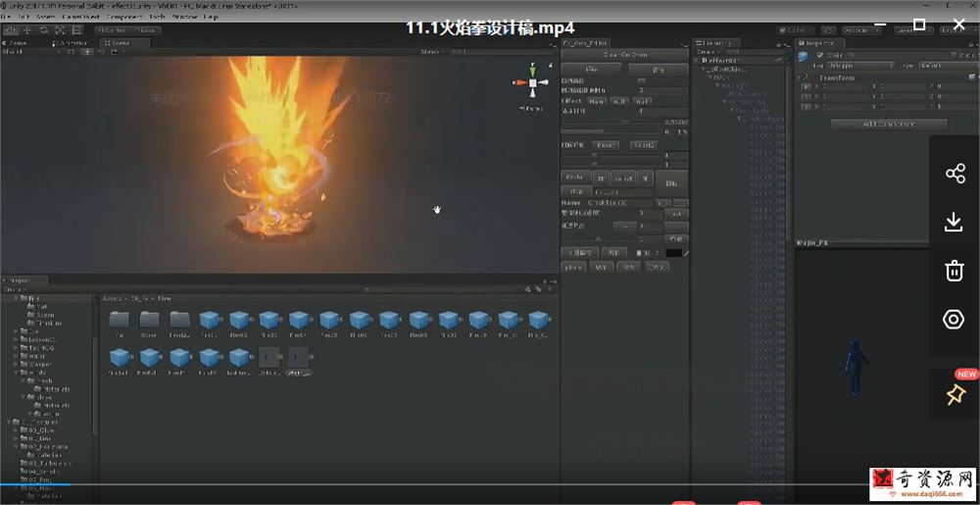Viewport: 980px width, 505px height.
Task: Toggle Local handle rotation button
Action: 145,30
